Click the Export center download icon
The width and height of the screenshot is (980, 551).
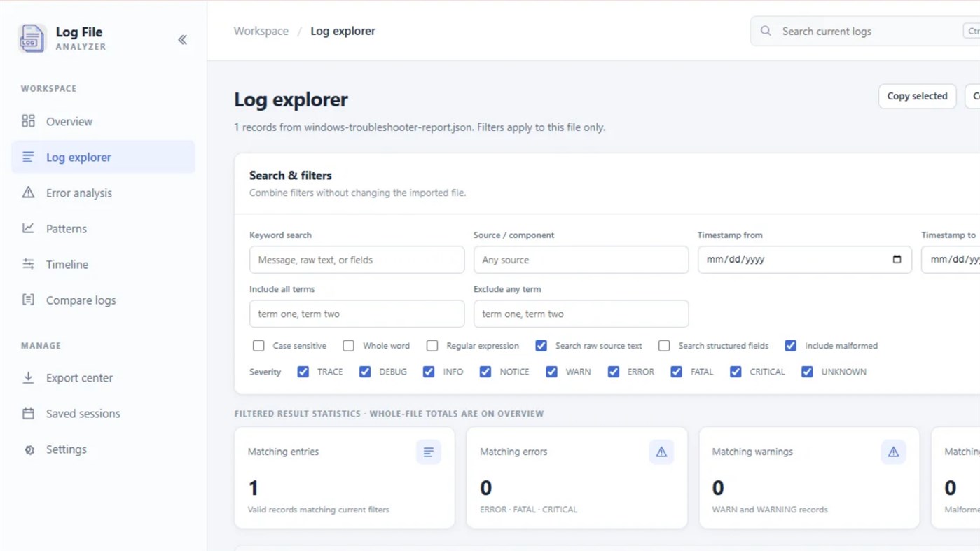coord(28,377)
